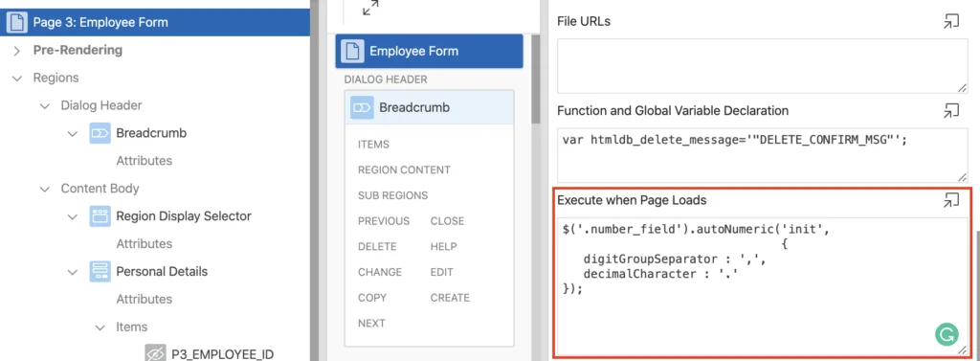Image resolution: width=980 pixels, height=361 pixels.
Task: Click the REGION CONTENT slot
Action: click(404, 170)
